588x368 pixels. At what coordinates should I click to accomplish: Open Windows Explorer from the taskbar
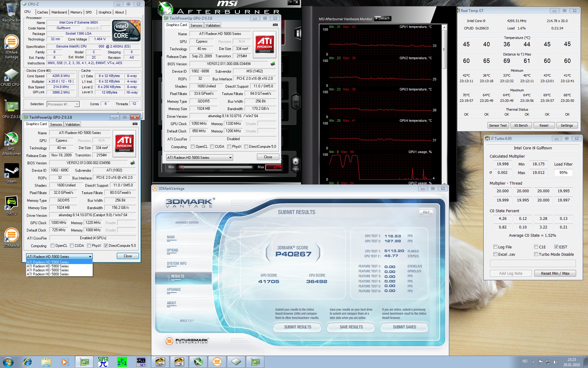(46, 362)
